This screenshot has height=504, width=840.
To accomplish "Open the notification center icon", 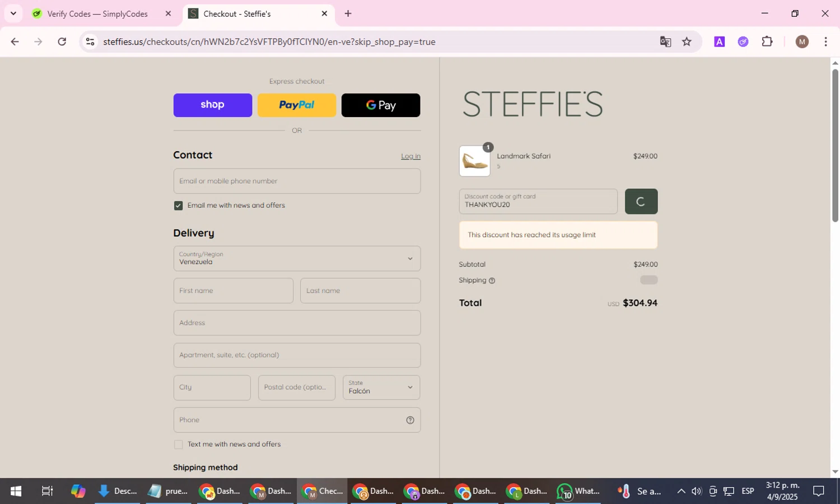I will [x=819, y=491].
